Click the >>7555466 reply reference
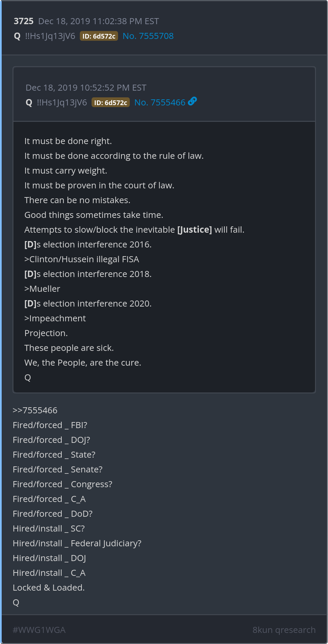The width and height of the screenshot is (328, 644). [x=35, y=410]
